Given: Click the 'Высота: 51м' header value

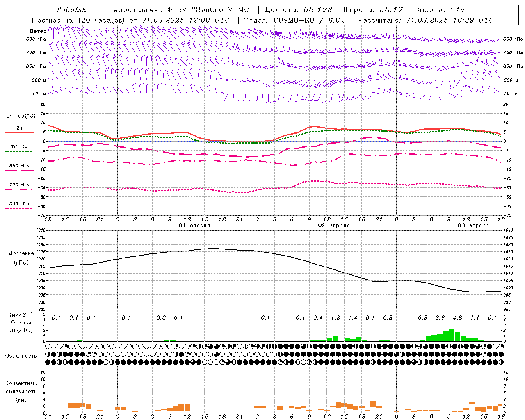Looking at the screenshot, I should [440, 10].
